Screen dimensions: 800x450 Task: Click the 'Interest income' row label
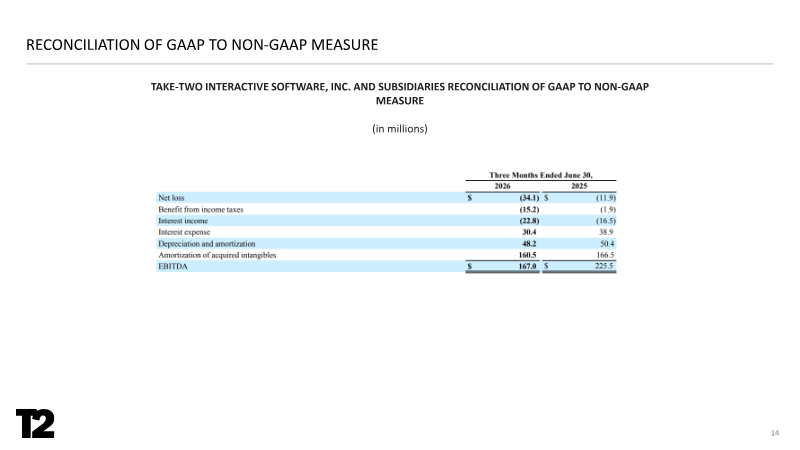[x=183, y=221]
